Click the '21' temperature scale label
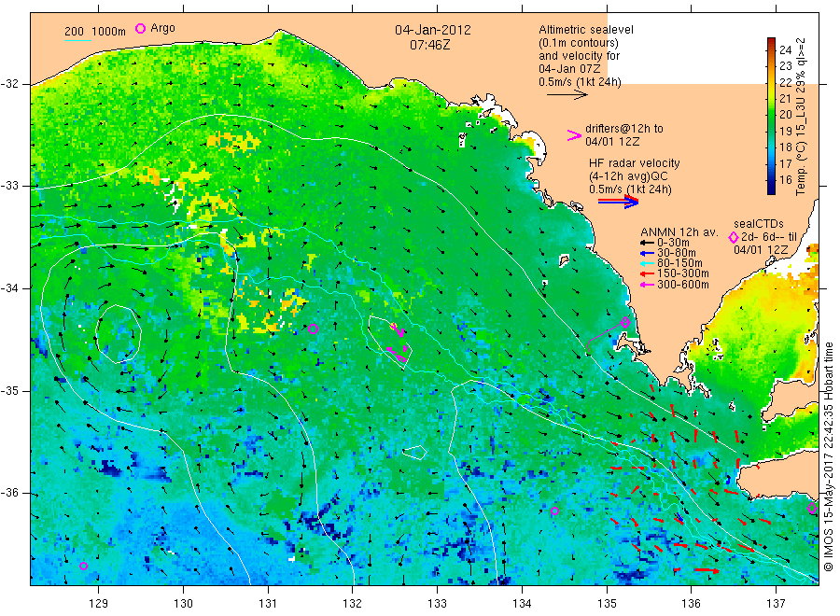Screen dimensions: 840x616 785,99
